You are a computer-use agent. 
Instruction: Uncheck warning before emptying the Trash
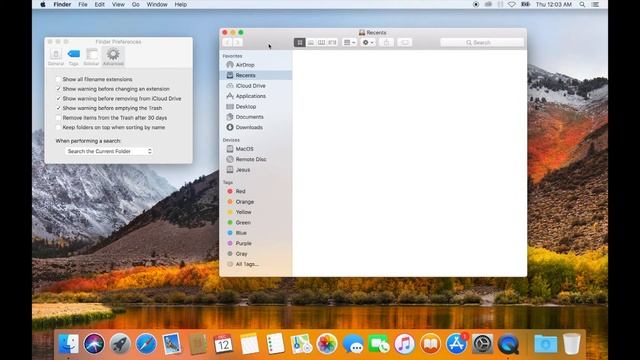click(x=58, y=108)
